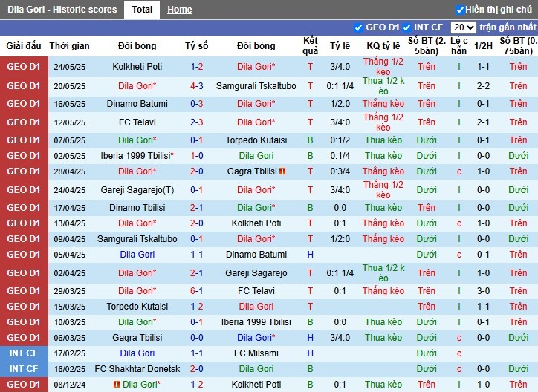Open Torpedo Kutaisi team in 15/03/25 row

point(137,307)
